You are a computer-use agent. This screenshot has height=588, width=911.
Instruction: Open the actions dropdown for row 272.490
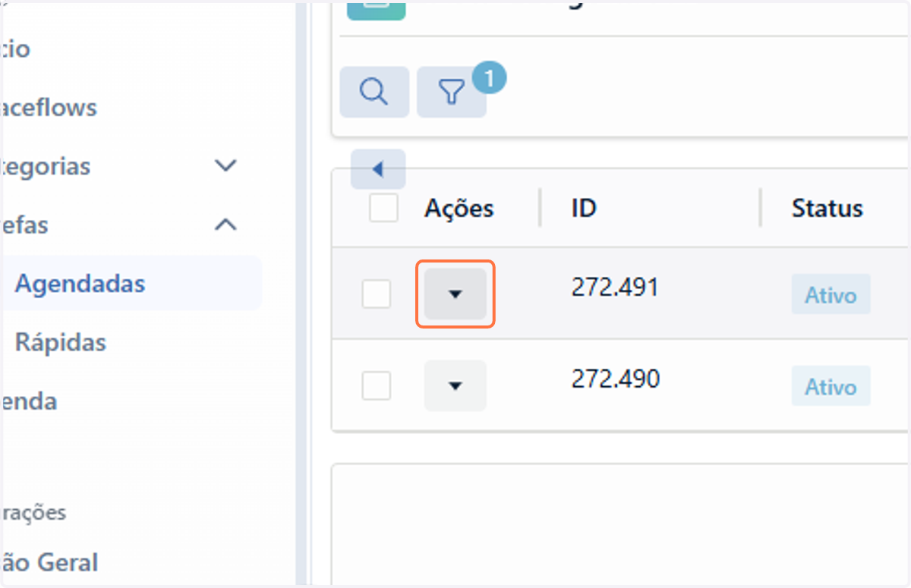coord(455,385)
